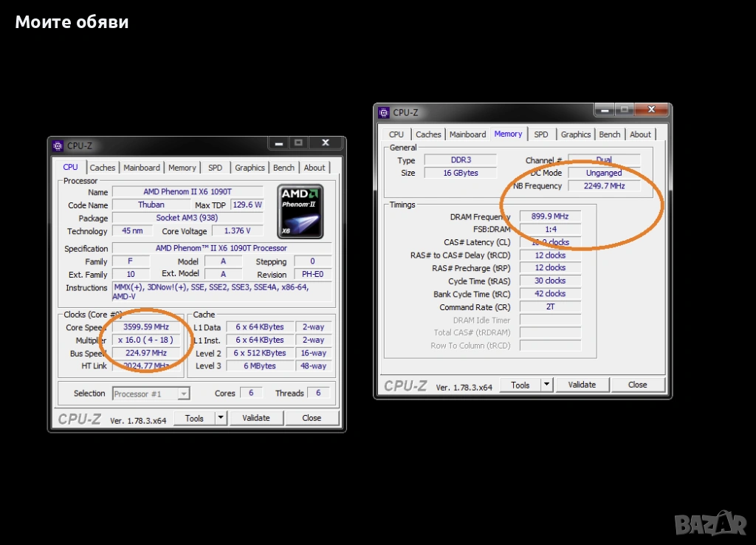
Task: Expand Tools dropdown arrow in Memory window
Action: [x=546, y=385]
